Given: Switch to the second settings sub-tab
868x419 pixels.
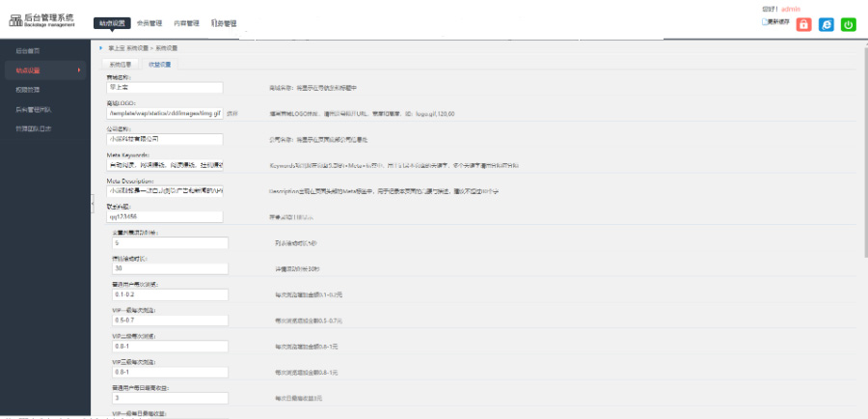Looking at the screenshot, I should [160, 64].
